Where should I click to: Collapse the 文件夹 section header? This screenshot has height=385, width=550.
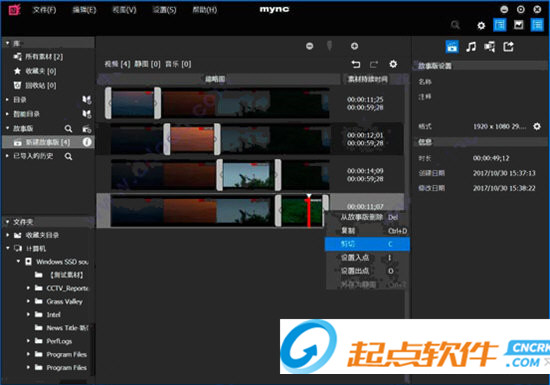click(x=7, y=222)
